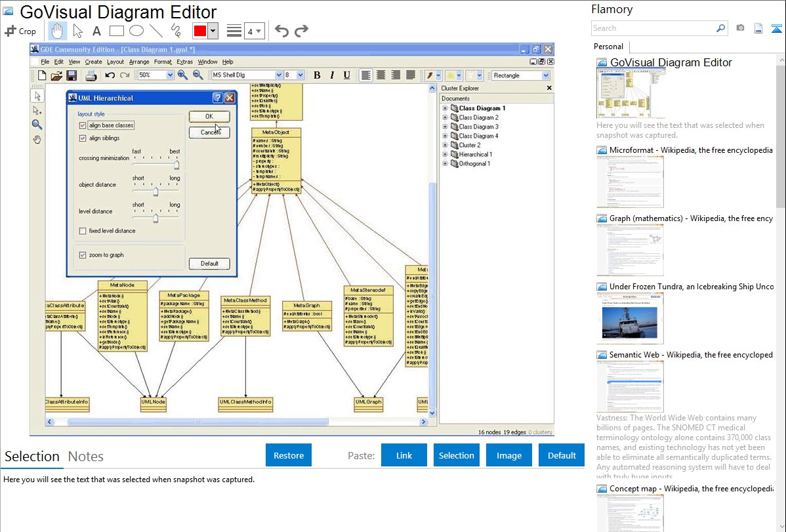Click the Save floppy icon in GDE toolbar
Image resolution: width=786 pixels, height=532 pixels.
[71, 75]
